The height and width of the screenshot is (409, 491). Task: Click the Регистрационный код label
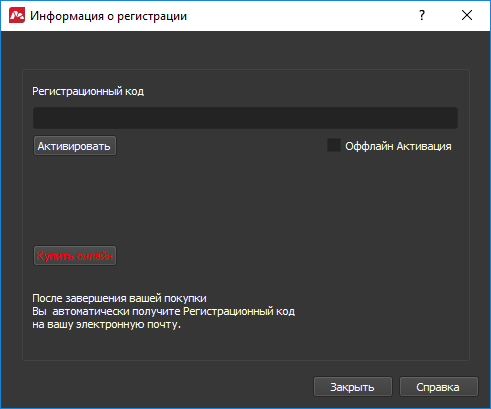click(88, 91)
